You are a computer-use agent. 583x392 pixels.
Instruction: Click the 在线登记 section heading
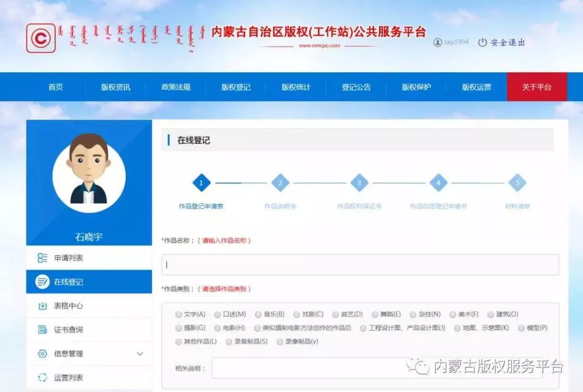tap(194, 140)
